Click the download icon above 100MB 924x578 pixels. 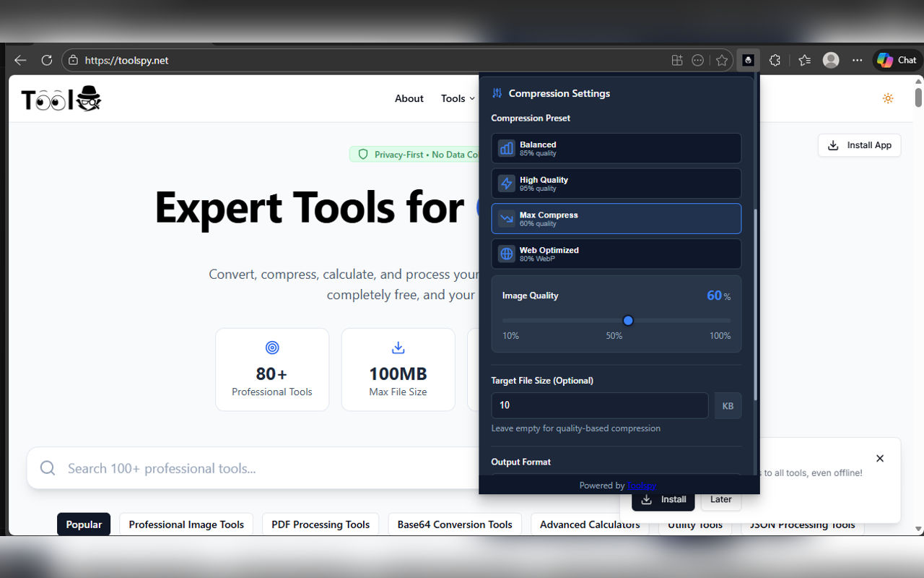[398, 348]
